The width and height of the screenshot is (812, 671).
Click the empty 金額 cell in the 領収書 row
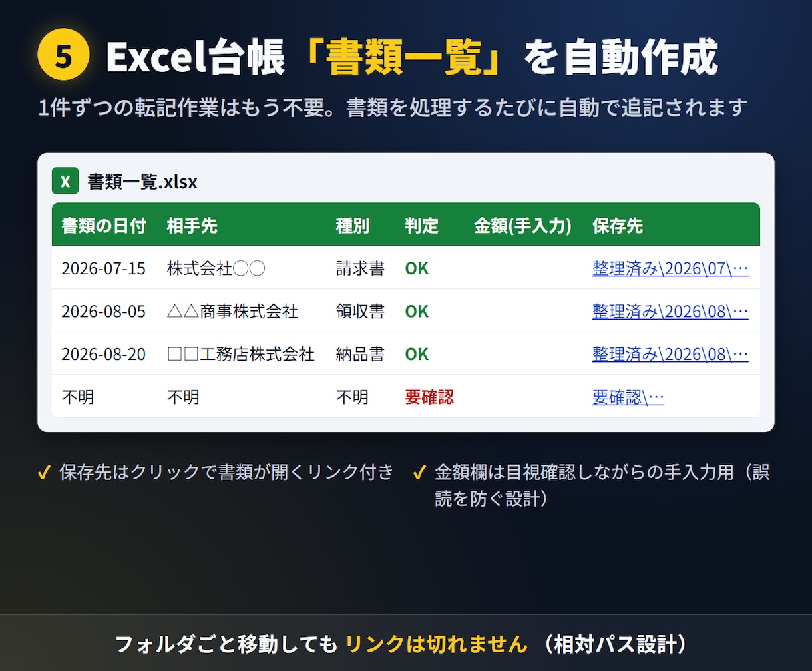click(523, 311)
